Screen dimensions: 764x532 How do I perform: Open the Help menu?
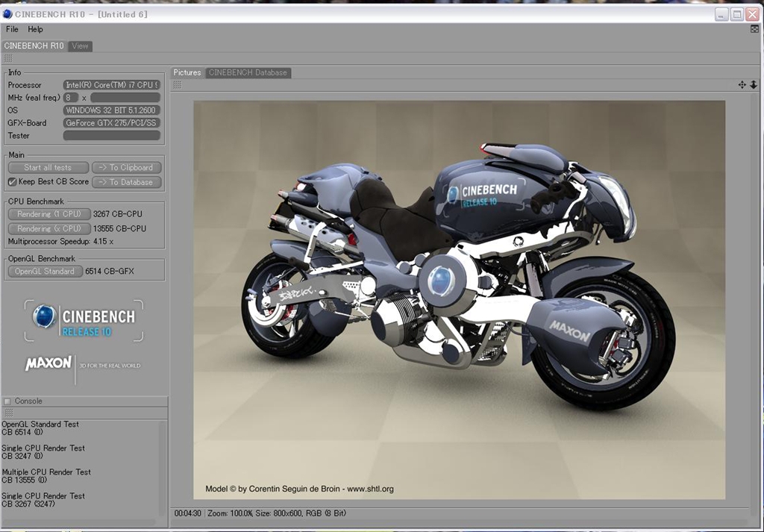point(36,29)
